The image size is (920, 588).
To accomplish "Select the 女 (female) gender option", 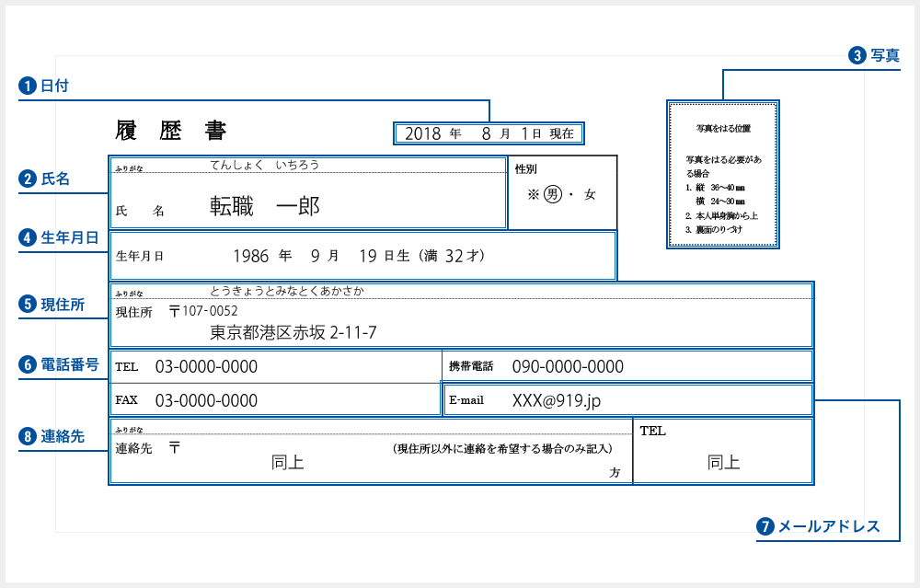I will click(591, 194).
